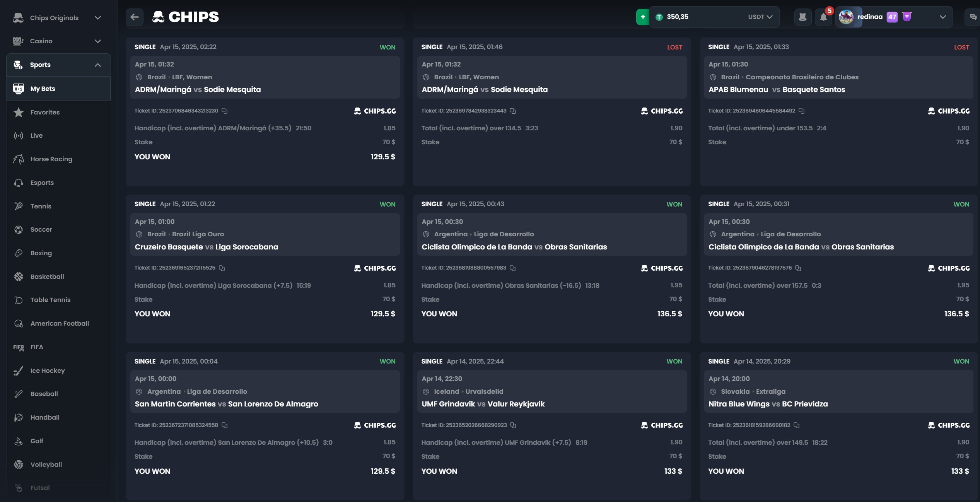
Task: Open the USDT currency dropdown
Action: coord(760,17)
